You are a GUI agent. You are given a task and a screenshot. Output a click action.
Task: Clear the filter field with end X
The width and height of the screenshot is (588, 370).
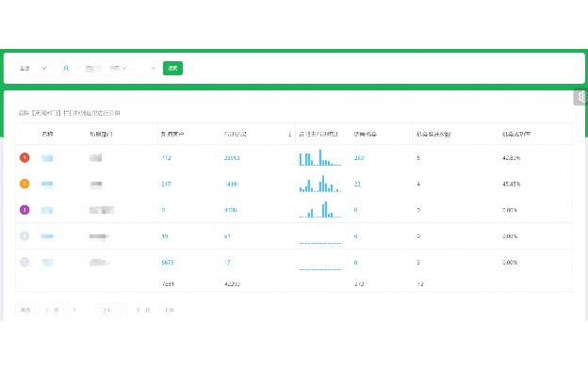(x=153, y=68)
